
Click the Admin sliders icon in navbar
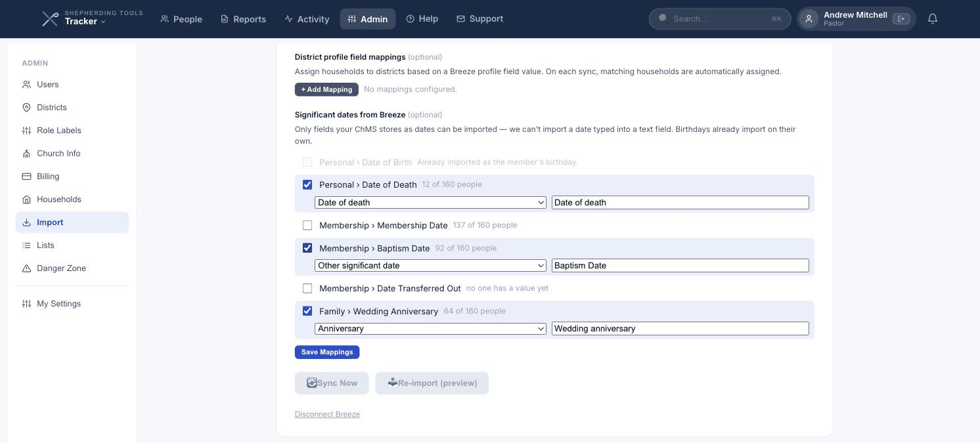[352, 19]
